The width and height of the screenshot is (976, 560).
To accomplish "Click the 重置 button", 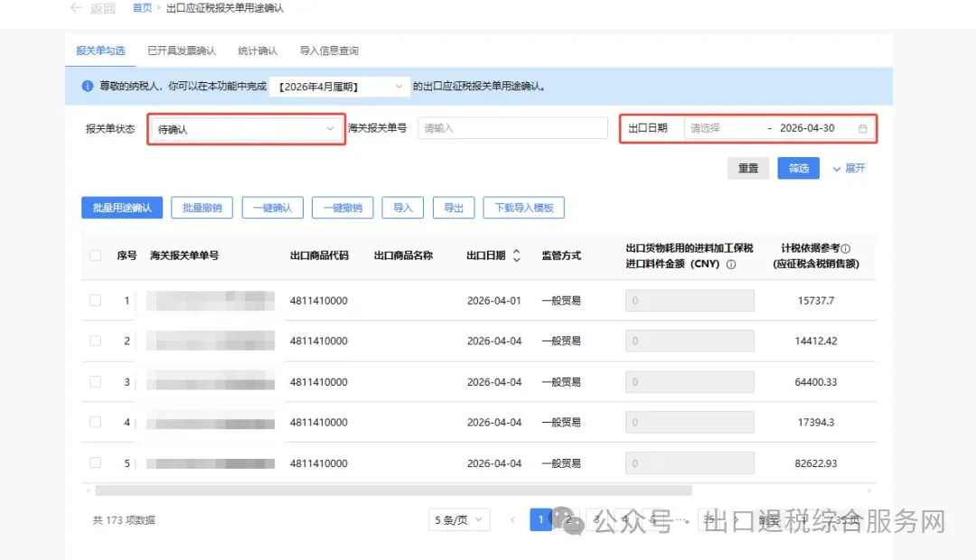I will tap(748, 168).
